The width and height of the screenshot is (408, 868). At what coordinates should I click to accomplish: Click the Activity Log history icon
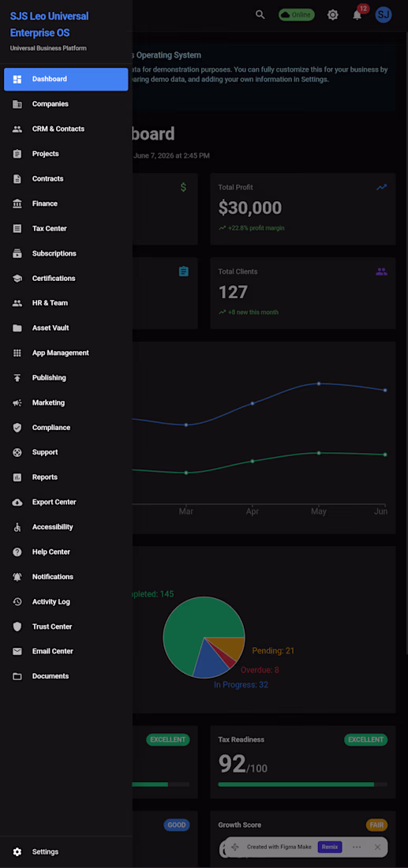tap(17, 602)
